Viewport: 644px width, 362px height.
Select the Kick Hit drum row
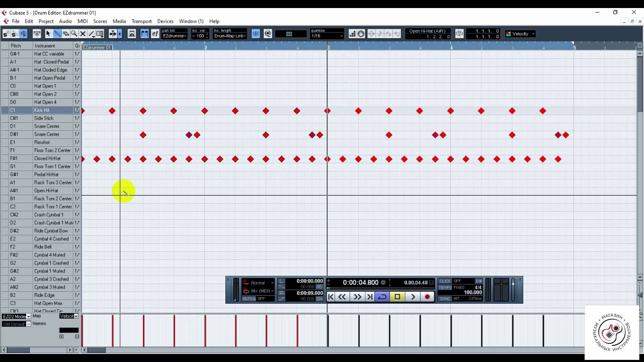[40, 110]
